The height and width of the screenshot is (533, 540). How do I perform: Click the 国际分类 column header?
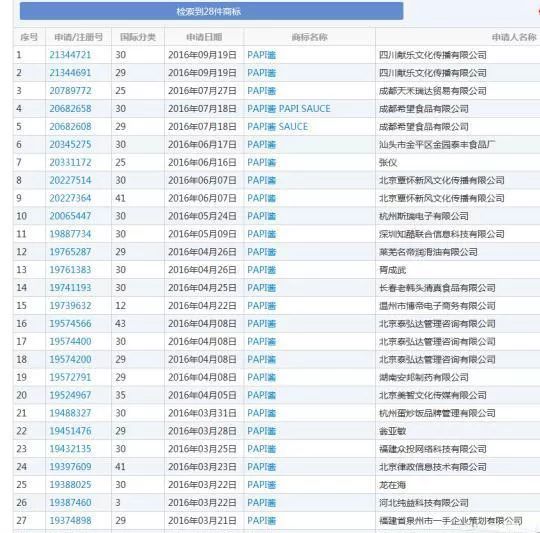click(138, 37)
